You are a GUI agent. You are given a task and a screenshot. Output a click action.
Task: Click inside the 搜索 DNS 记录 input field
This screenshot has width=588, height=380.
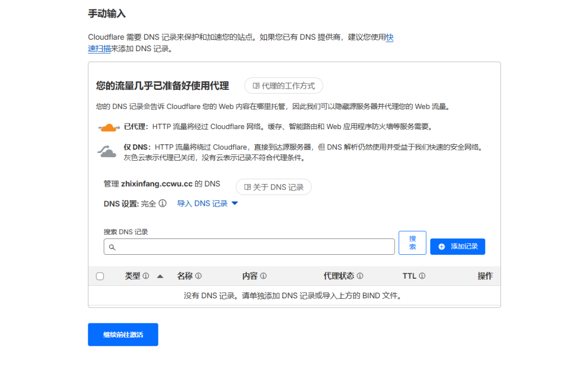pos(245,246)
